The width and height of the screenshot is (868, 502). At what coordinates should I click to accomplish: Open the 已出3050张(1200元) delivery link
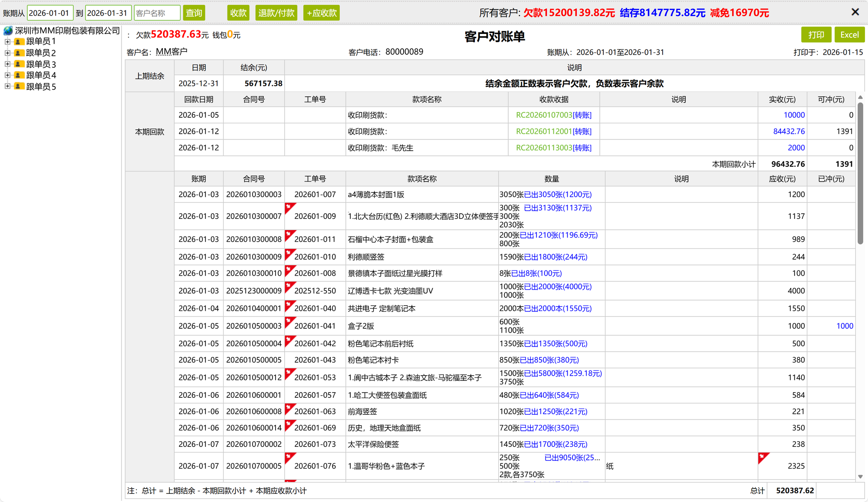coord(558,195)
